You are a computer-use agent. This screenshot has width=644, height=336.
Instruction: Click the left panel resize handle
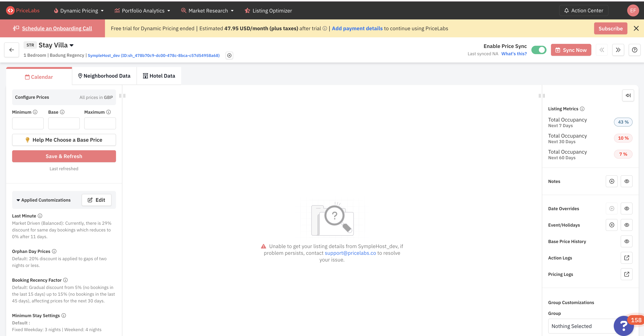click(x=122, y=96)
